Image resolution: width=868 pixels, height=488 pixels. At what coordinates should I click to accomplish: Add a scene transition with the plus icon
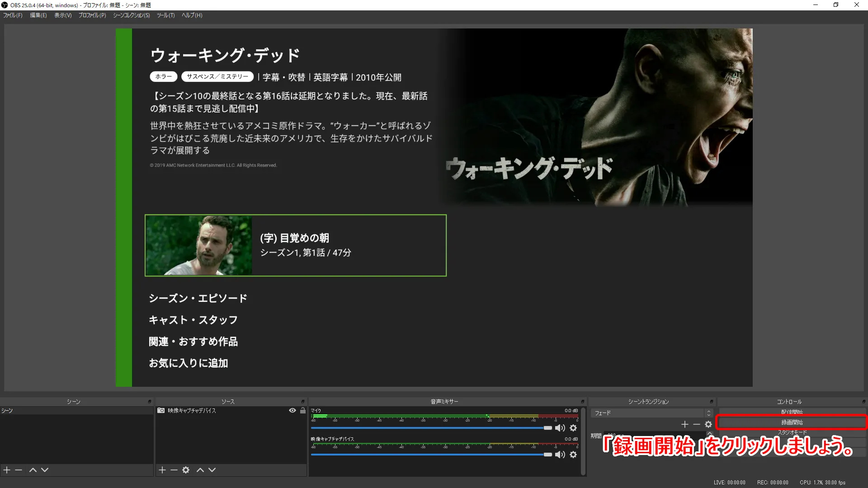coord(685,424)
